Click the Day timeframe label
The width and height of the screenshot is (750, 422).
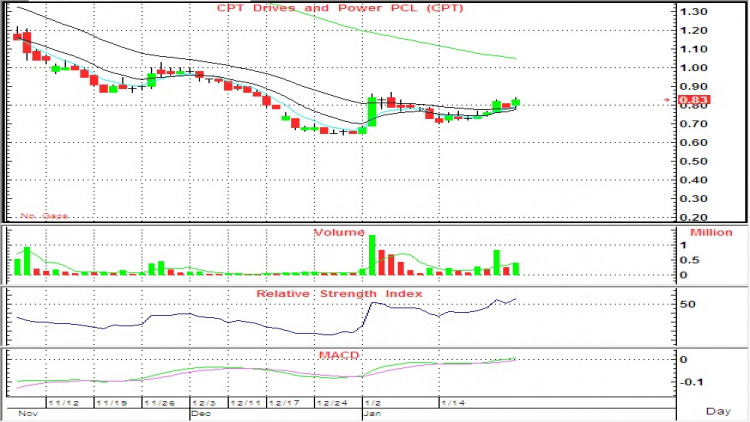coord(718,411)
